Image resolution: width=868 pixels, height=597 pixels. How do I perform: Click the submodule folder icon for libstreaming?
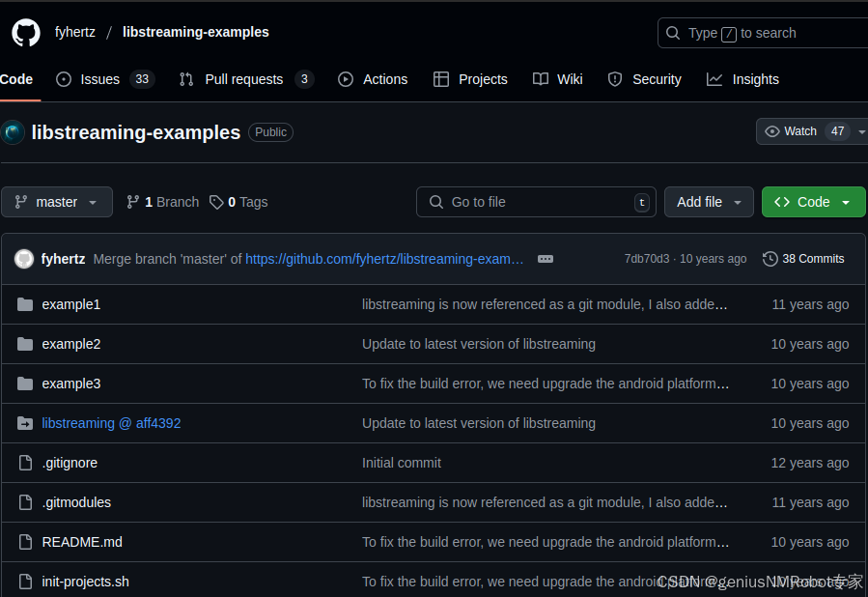pyautogui.click(x=24, y=423)
